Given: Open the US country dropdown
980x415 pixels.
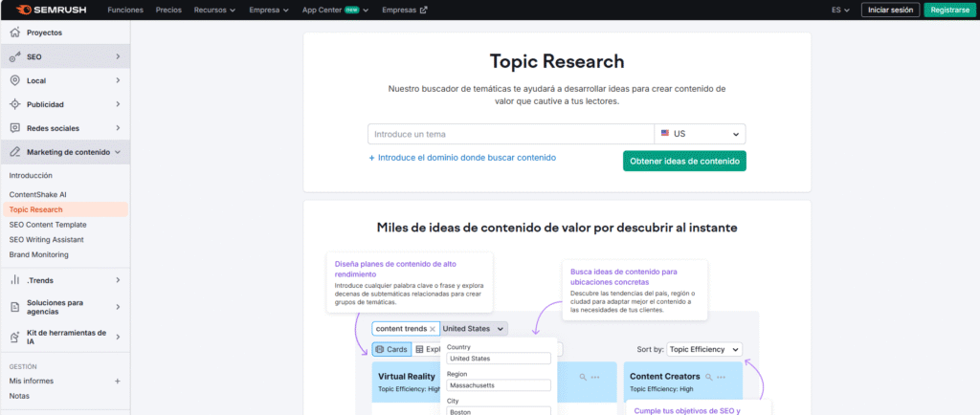Looking at the screenshot, I should click(x=700, y=134).
